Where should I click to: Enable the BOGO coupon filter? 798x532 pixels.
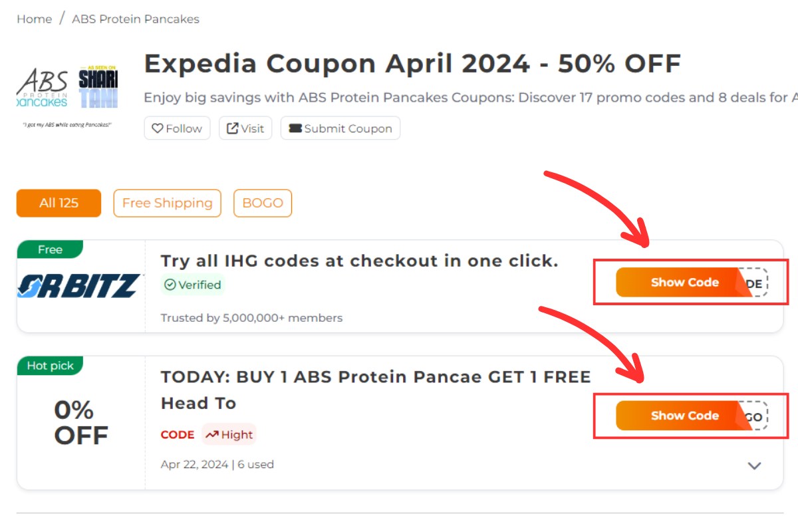(263, 203)
